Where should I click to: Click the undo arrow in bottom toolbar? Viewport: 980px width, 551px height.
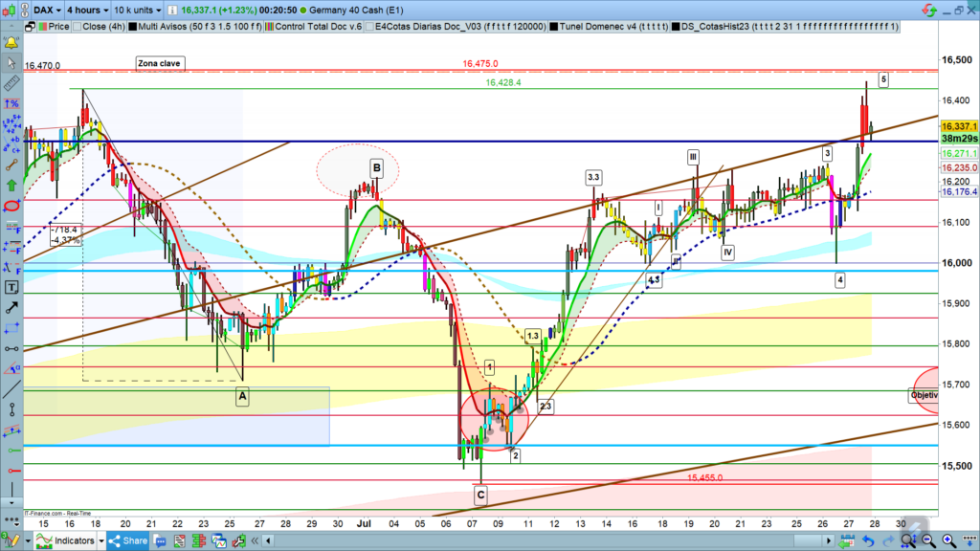coord(868,541)
